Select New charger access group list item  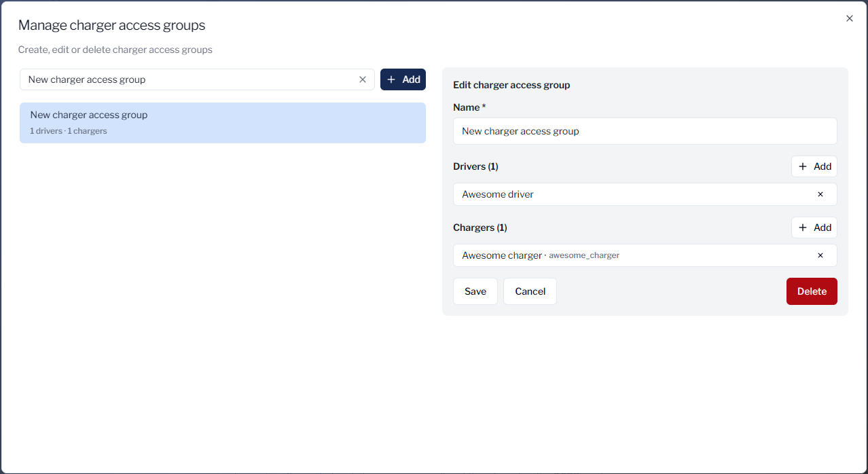point(222,122)
